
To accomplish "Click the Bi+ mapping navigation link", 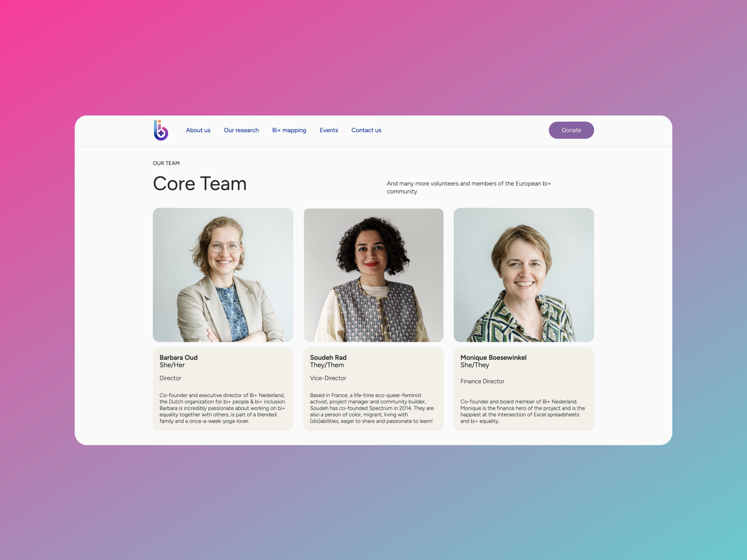I will point(288,130).
